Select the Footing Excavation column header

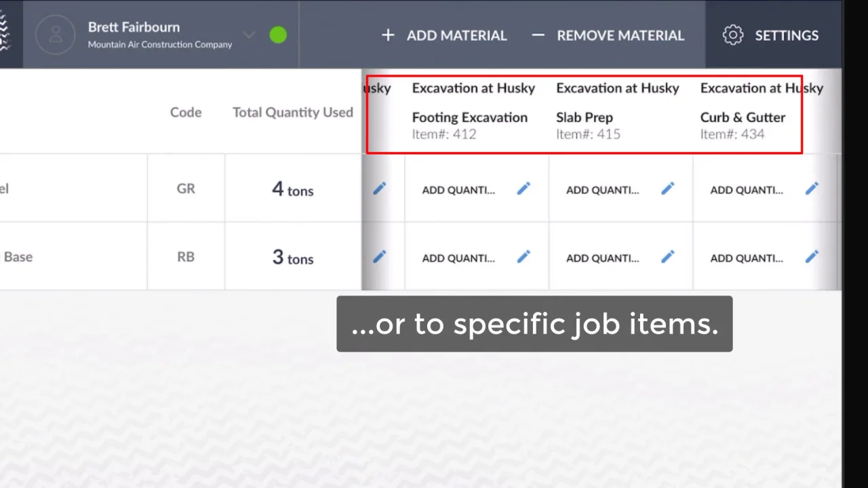click(x=470, y=117)
